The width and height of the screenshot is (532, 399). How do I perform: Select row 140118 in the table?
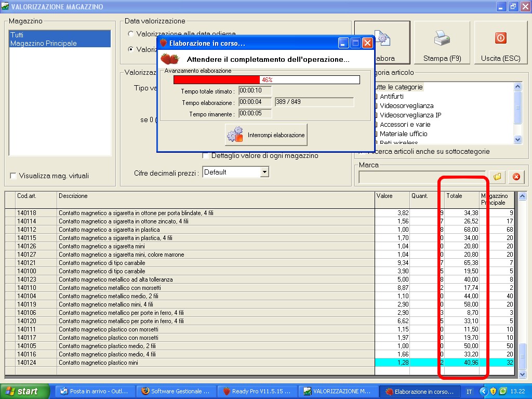click(x=260, y=213)
